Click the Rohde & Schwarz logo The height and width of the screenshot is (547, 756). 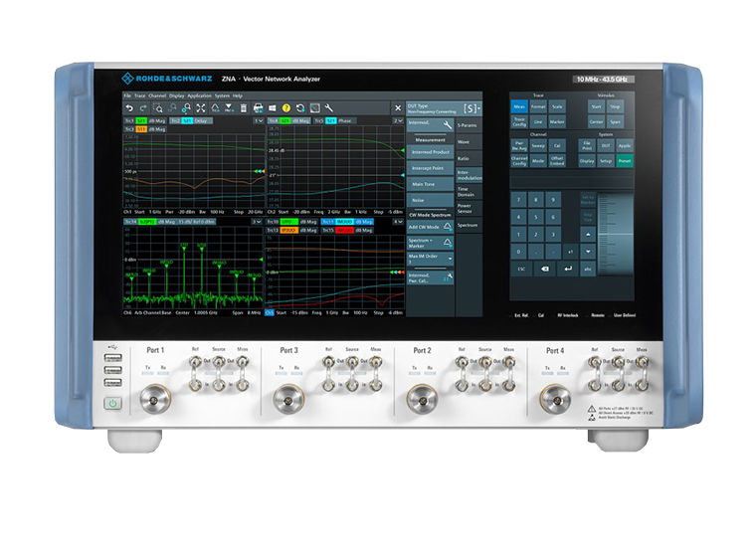[x=166, y=79]
